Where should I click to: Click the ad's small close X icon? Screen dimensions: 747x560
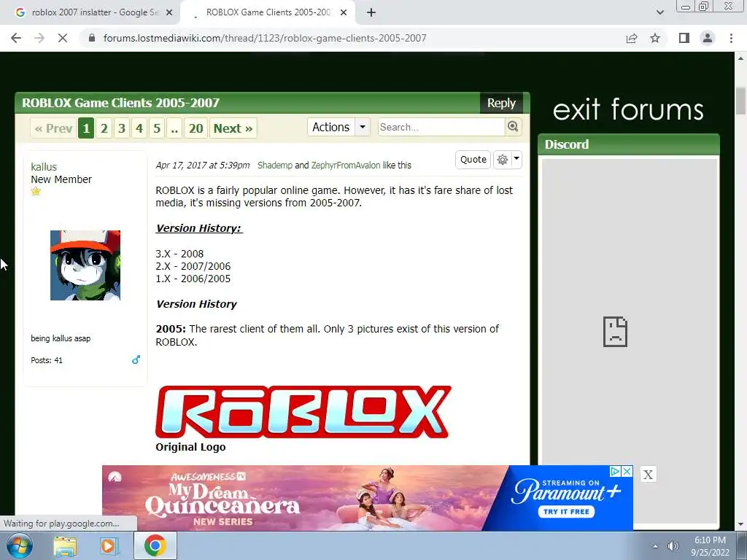[x=627, y=471]
